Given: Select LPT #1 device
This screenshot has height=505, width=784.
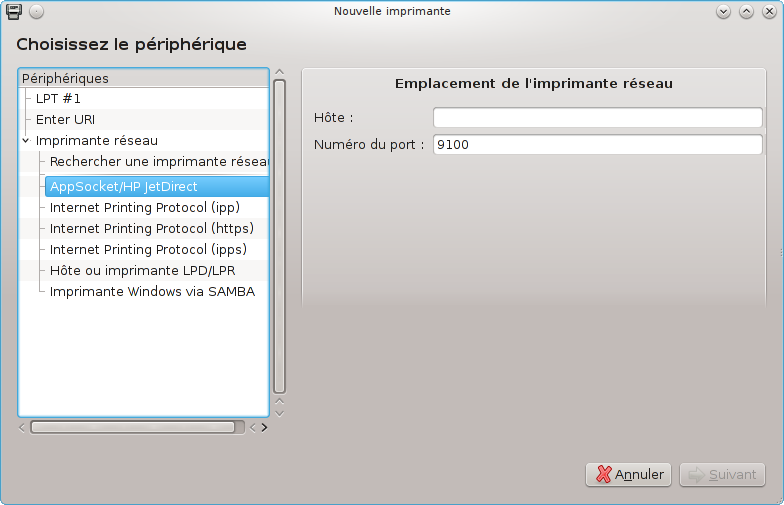Looking at the screenshot, I should pos(58,98).
